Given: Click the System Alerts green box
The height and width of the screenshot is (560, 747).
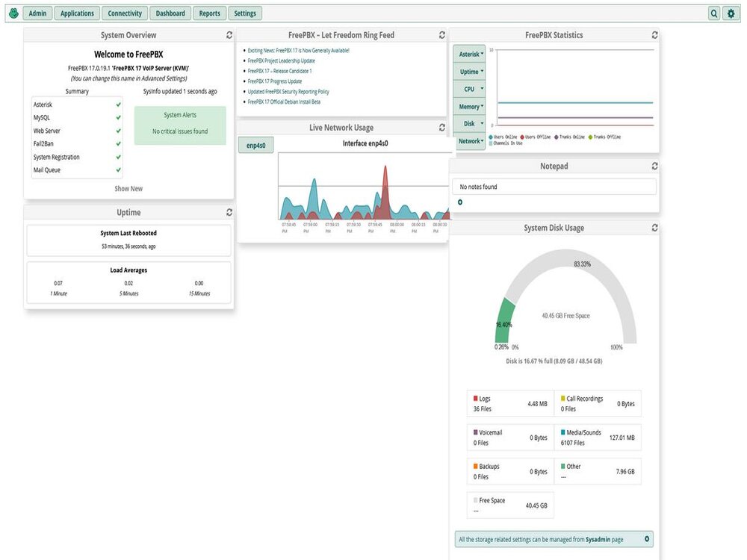Looking at the screenshot, I should click(x=180, y=125).
